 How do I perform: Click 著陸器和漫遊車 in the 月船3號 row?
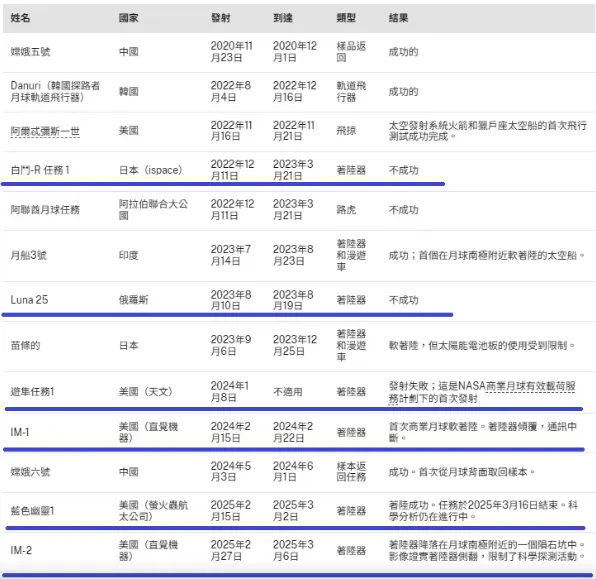pyautogui.click(x=351, y=255)
